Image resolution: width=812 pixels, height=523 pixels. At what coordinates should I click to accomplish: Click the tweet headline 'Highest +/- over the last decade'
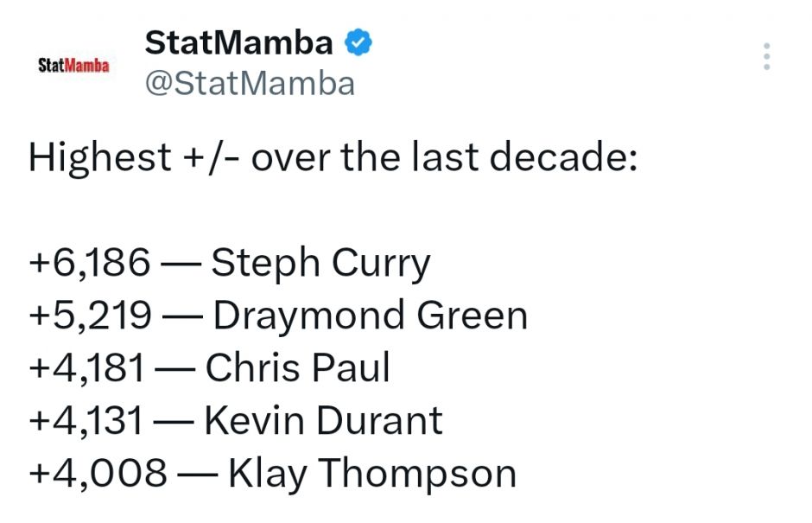[333, 158]
